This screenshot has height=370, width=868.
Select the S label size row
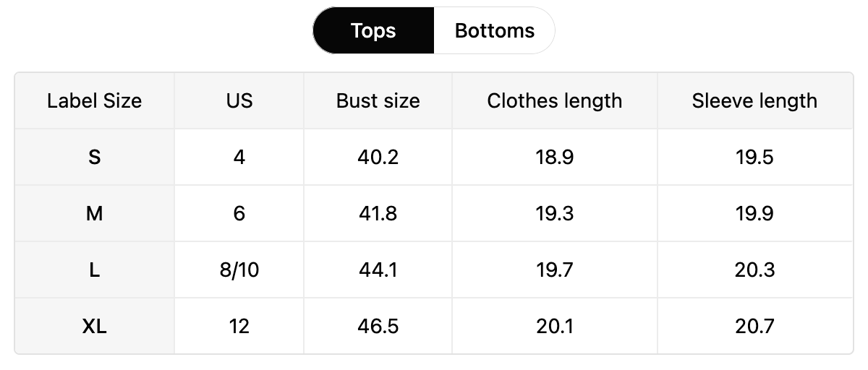pos(434,157)
